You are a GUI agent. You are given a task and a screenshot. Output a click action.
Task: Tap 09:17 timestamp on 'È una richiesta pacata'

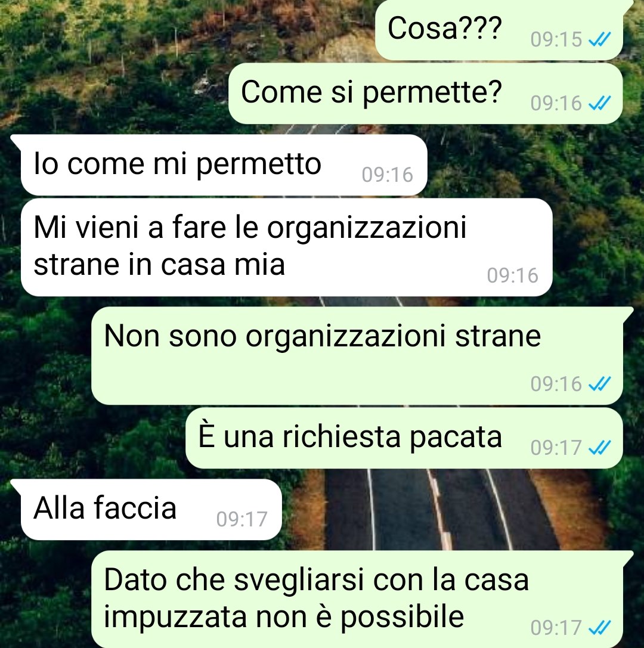pyautogui.click(x=556, y=448)
